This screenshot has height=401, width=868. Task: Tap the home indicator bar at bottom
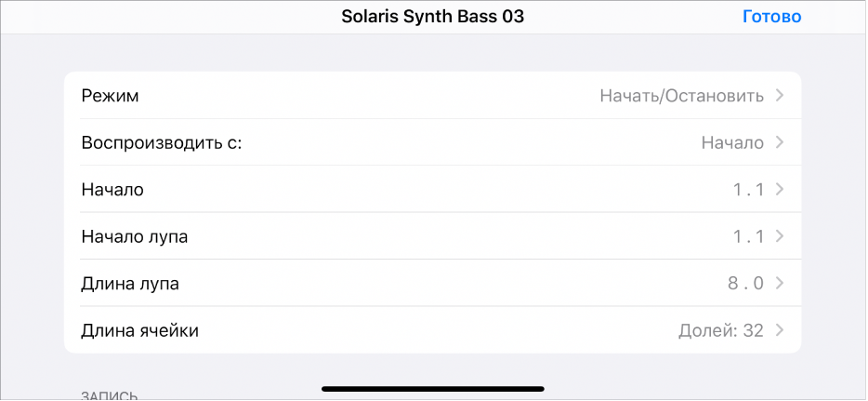(433, 388)
